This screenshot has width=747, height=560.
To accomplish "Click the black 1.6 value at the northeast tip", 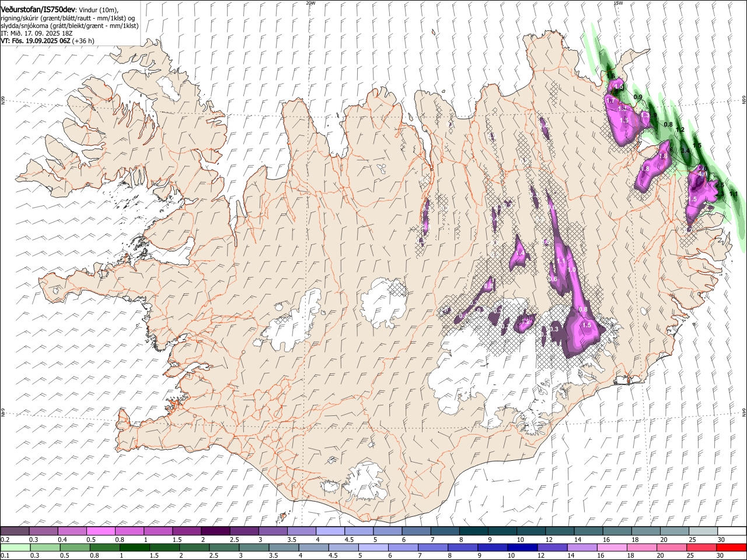I will pyautogui.click(x=611, y=76).
